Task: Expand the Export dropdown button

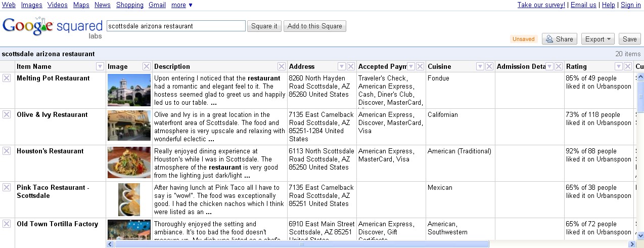Action: pos(599,39)
